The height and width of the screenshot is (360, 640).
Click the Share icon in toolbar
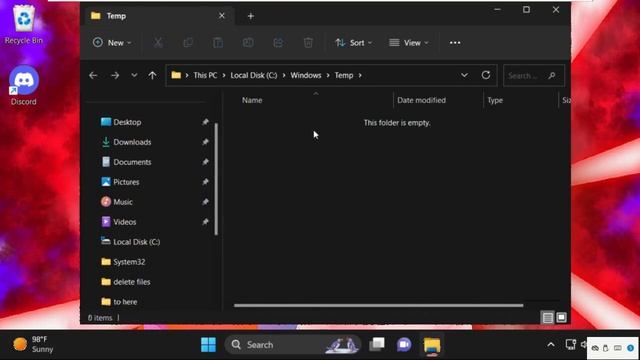[x=278, y=42]
